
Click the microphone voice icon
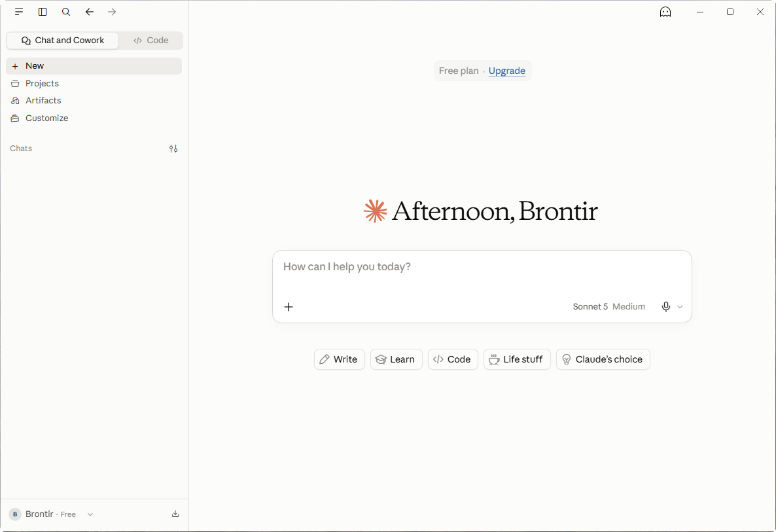tap(666, 307)
